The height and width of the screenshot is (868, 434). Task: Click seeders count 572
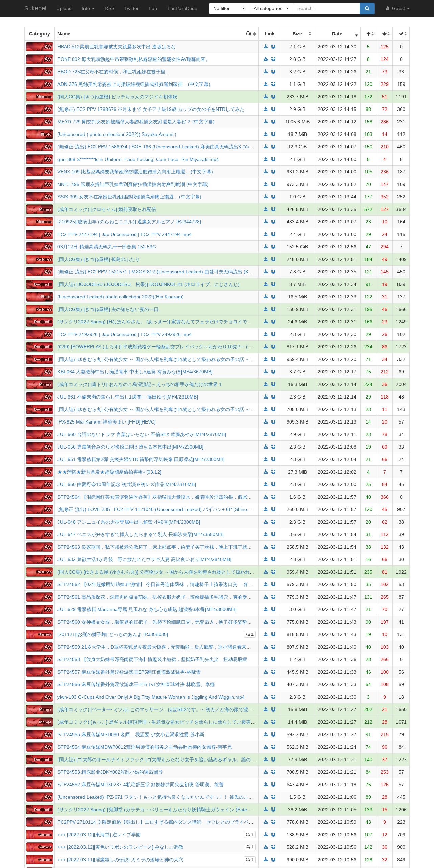[368, 209]
